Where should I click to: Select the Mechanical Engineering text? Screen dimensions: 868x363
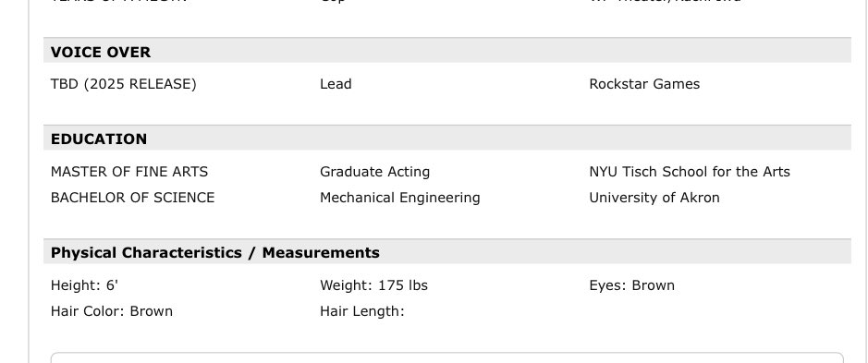pos(399,198)
